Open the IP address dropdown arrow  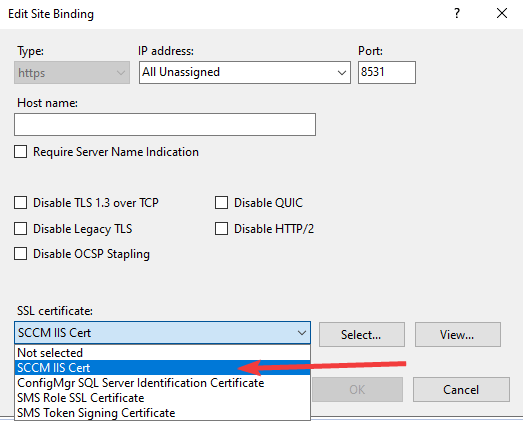tap(342, 72)
